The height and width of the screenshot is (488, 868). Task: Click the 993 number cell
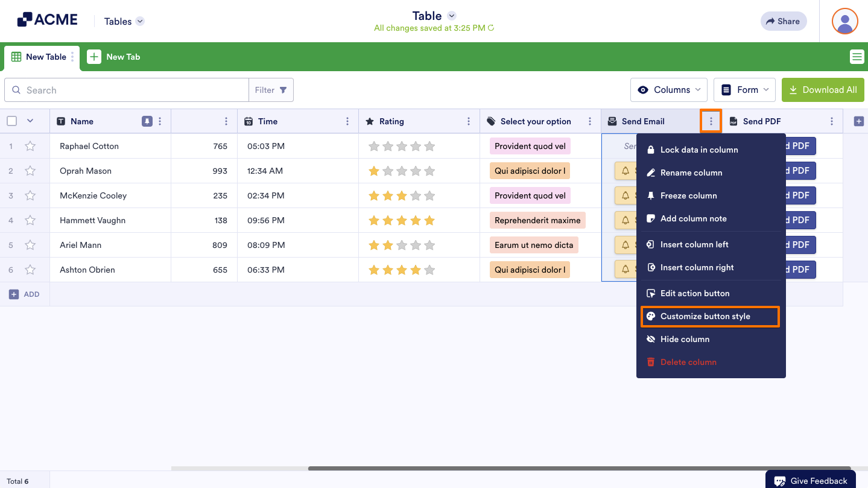click(x=204, y=171)
